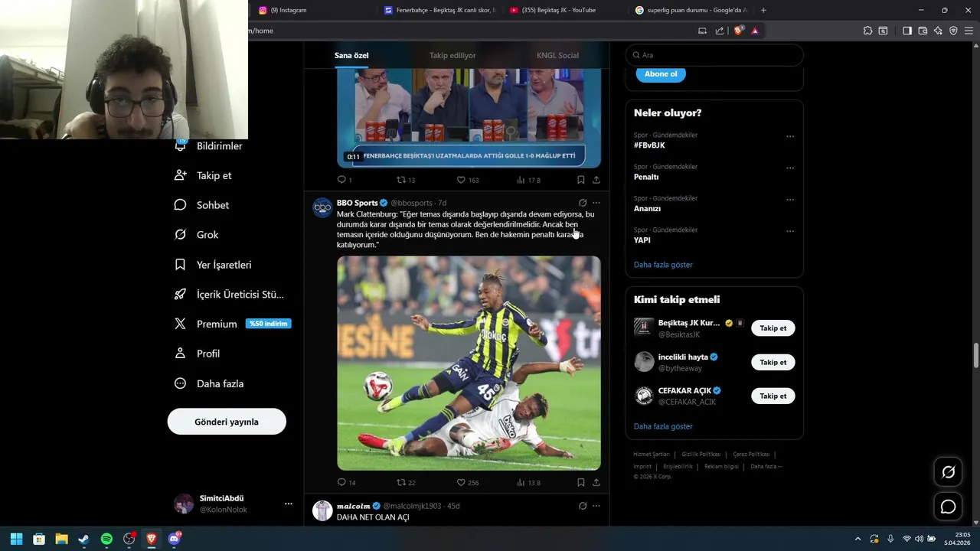Open Yer İşaretleri bookmarks
The width and height of the screenshot is (980, 551).
(x=213, y=265)
